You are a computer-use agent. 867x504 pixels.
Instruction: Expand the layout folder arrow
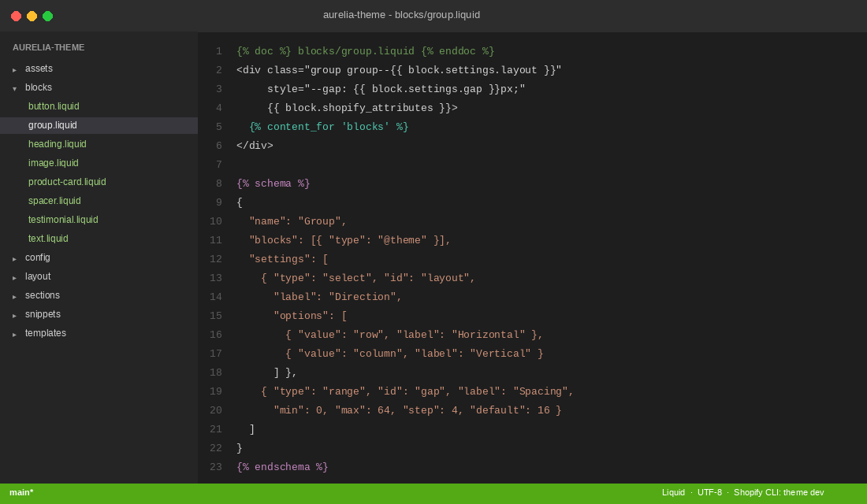click(x=14, y=277)
